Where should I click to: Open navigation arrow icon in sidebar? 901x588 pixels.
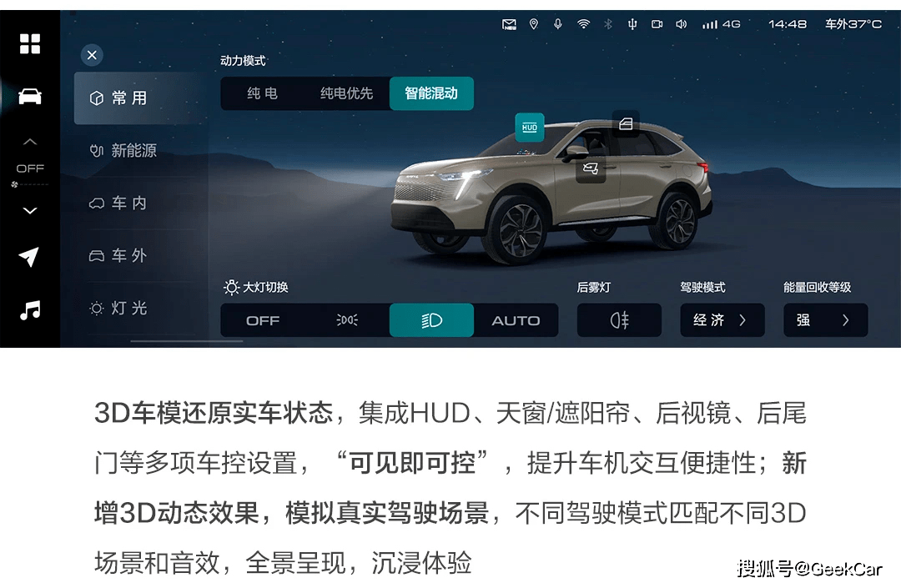point(29,257)
